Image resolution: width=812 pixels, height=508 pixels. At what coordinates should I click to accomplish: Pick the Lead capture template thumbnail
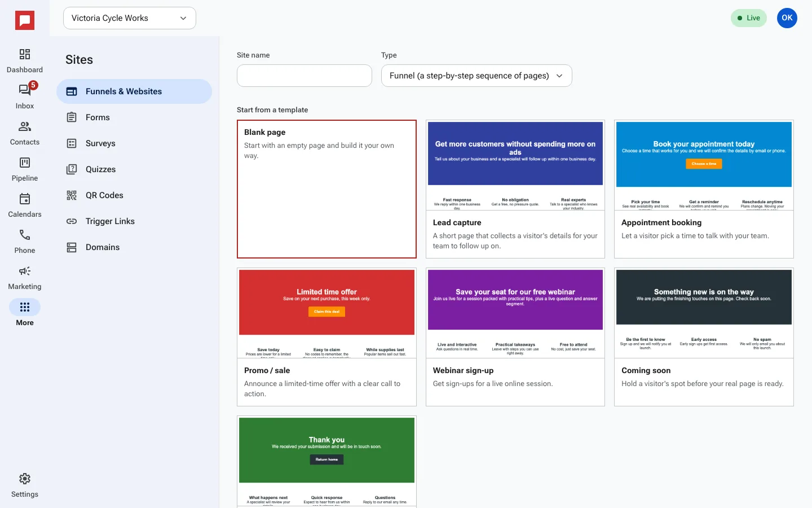coord(515,166)
